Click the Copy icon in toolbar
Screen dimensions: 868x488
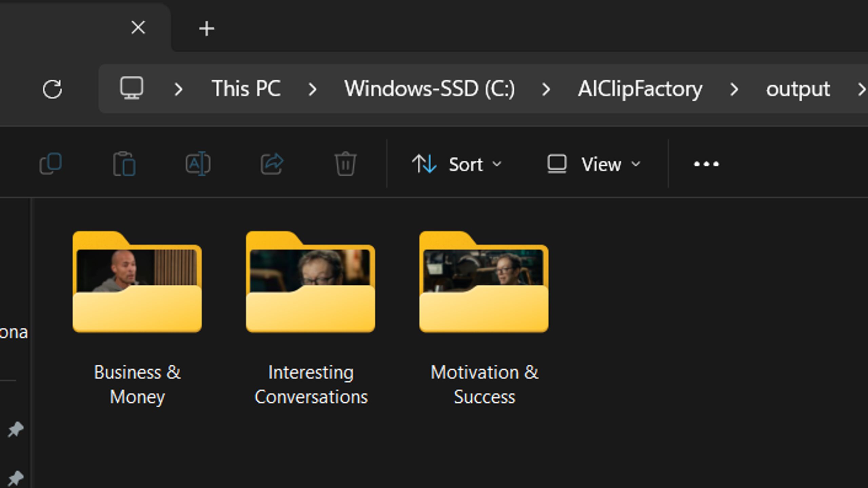51,164
